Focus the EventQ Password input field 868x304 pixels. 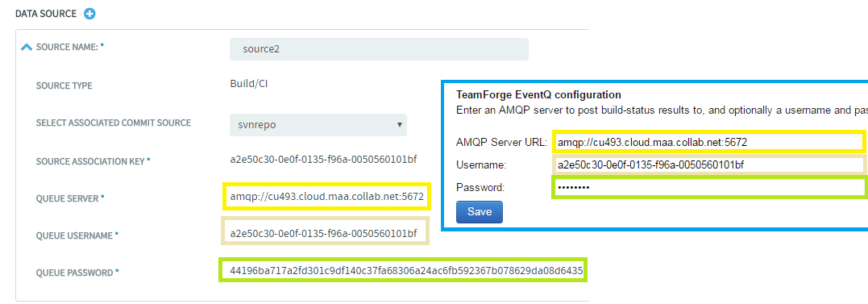coord(709,188)
